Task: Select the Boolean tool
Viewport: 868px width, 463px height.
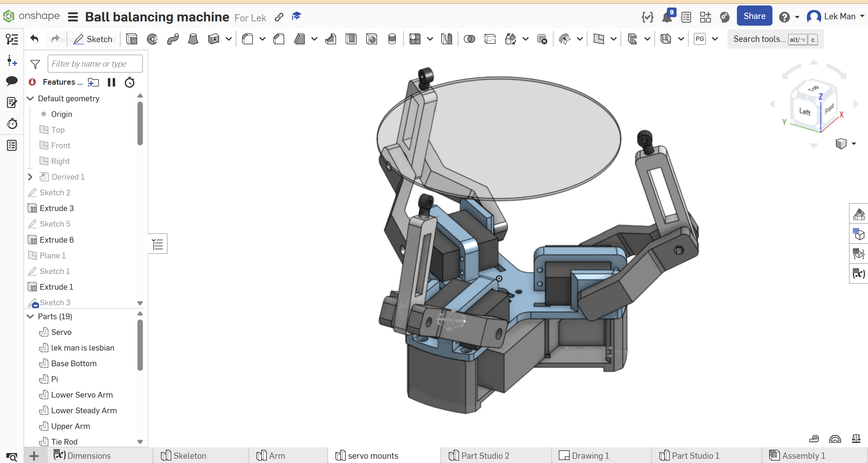Action: tap(469, 39)
